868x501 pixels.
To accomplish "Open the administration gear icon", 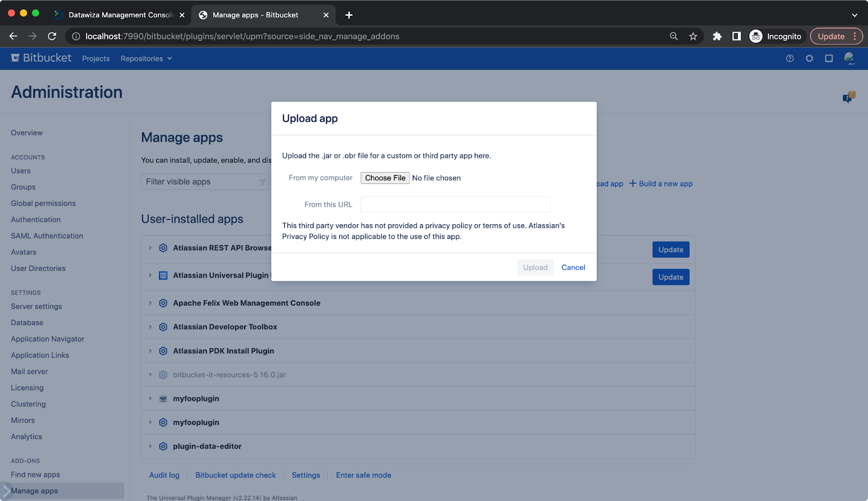I will (809, 58).
